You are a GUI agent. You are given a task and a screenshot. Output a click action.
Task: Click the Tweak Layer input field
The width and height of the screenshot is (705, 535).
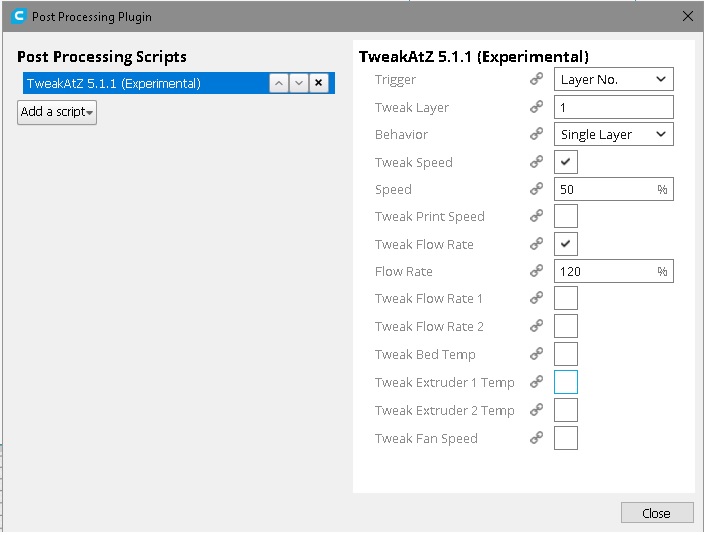[614, 107]
